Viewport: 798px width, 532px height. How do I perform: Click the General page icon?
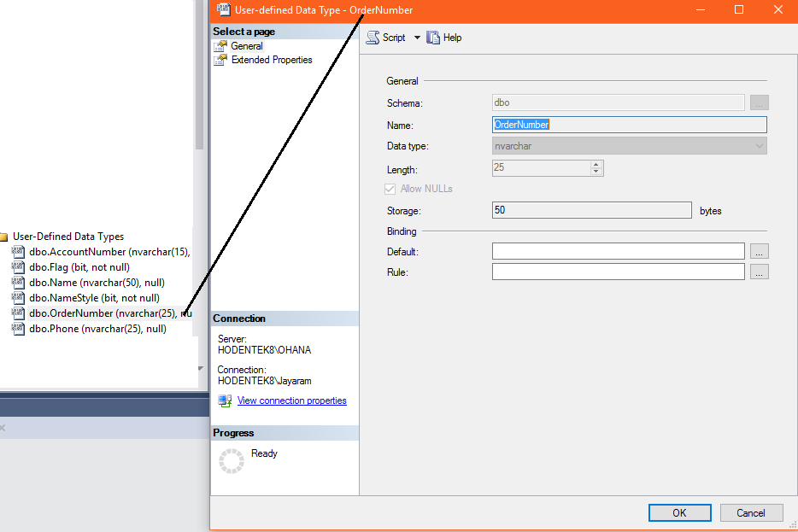point(220,45)
